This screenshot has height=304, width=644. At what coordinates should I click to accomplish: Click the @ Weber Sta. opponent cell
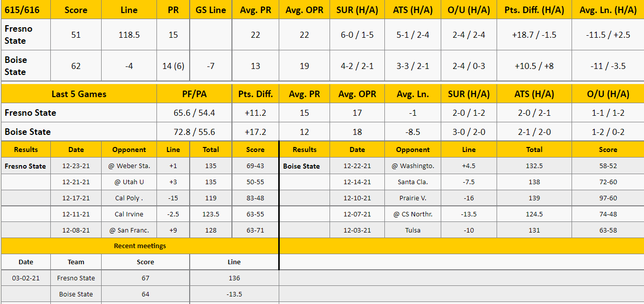click(129, 166)
